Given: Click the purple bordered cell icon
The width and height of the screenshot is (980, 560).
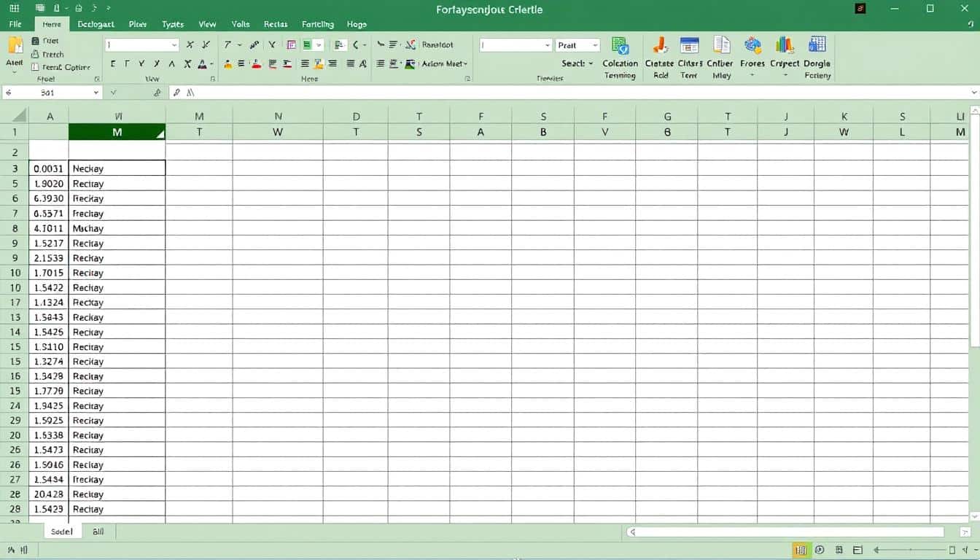Looking at the screenshot, I should click(292, 45).
